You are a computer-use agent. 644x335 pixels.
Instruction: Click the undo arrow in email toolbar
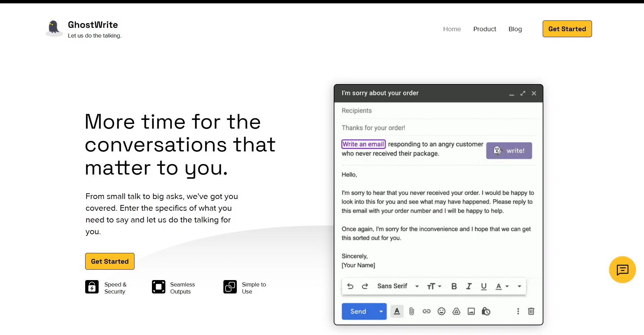[x=350, y=286]
